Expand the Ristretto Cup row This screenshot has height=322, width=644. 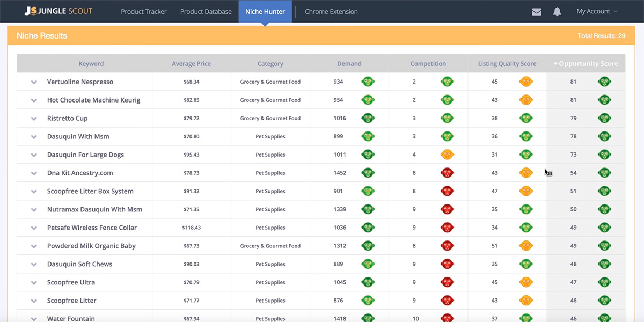34,119
